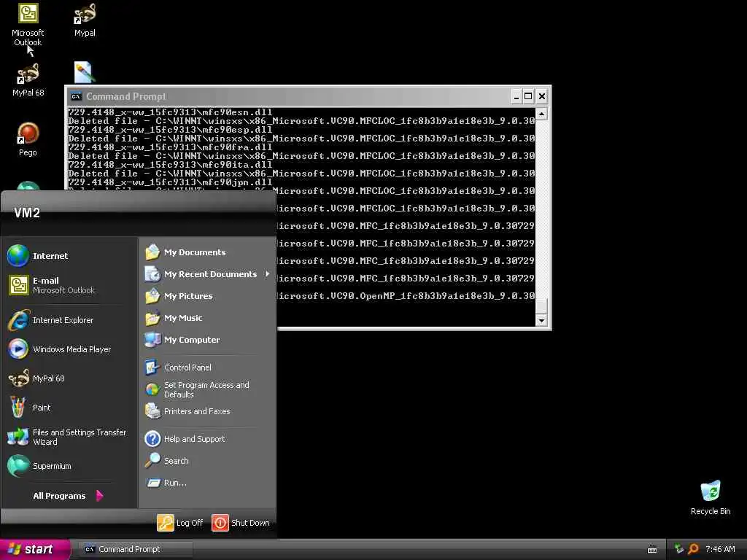Screen dimensions: 747x560
Task: Open My Computer
Action: click(208, 340)
